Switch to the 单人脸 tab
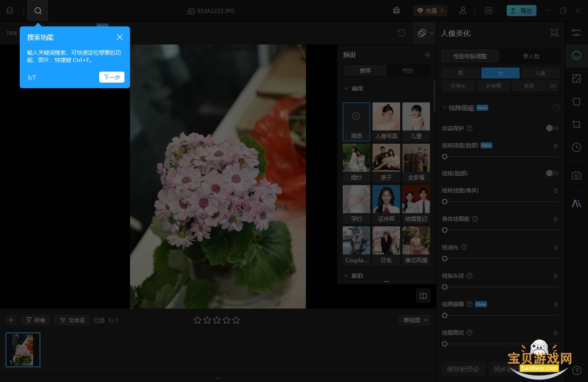 (531, 56)
